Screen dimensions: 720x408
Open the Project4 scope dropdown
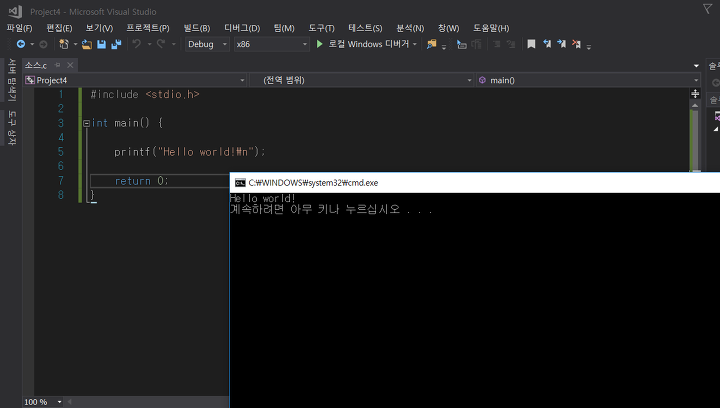(135, 80)
